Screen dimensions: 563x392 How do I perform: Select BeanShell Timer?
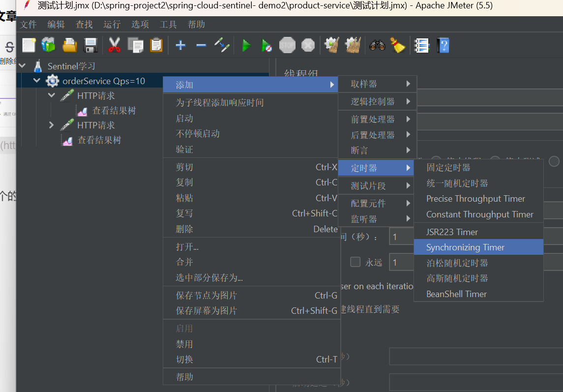pos(478,294)
